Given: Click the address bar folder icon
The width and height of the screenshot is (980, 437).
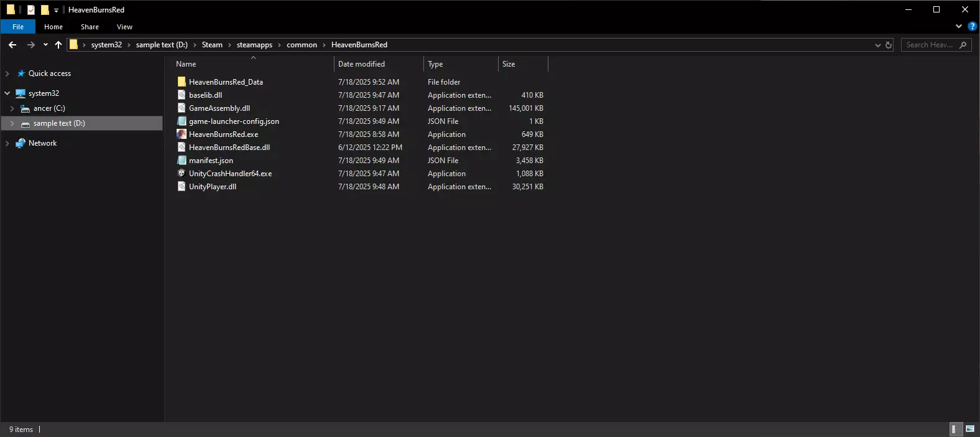Looking at the screenshot, I should click(73, 45).
